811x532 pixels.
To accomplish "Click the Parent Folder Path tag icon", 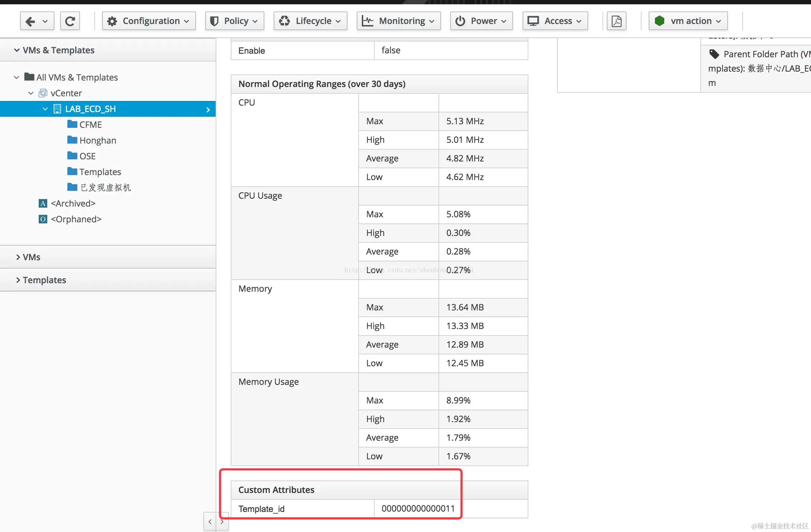I will [714, 54].
